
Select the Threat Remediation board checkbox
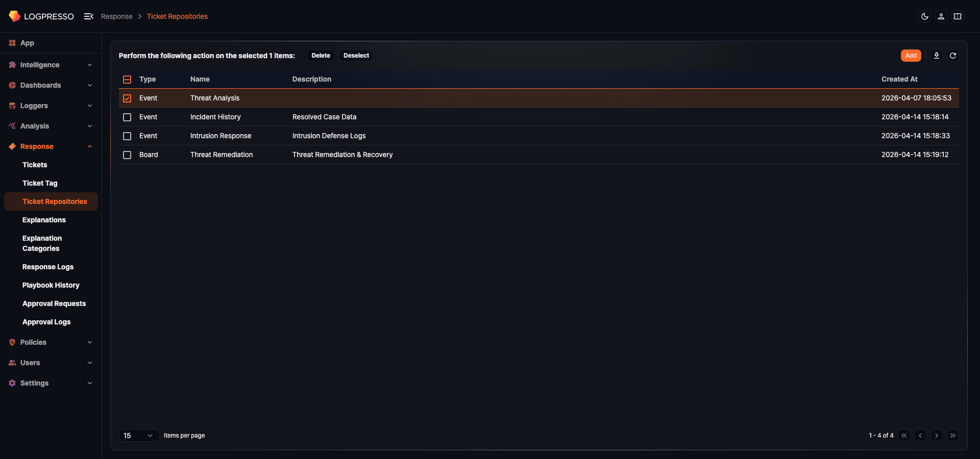point(127,155)
